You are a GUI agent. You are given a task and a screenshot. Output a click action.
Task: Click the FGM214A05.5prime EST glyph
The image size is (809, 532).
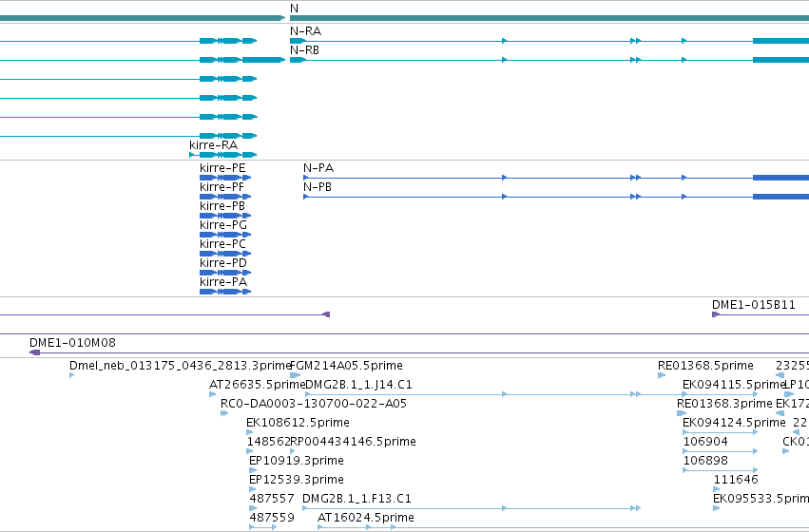(295, 375)
